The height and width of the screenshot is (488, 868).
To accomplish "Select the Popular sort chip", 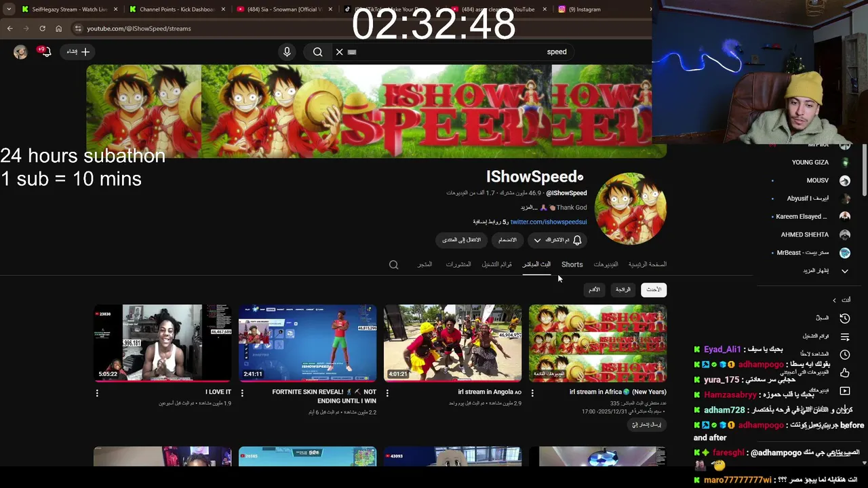I will pyautogui.click(x=623, y=289).
